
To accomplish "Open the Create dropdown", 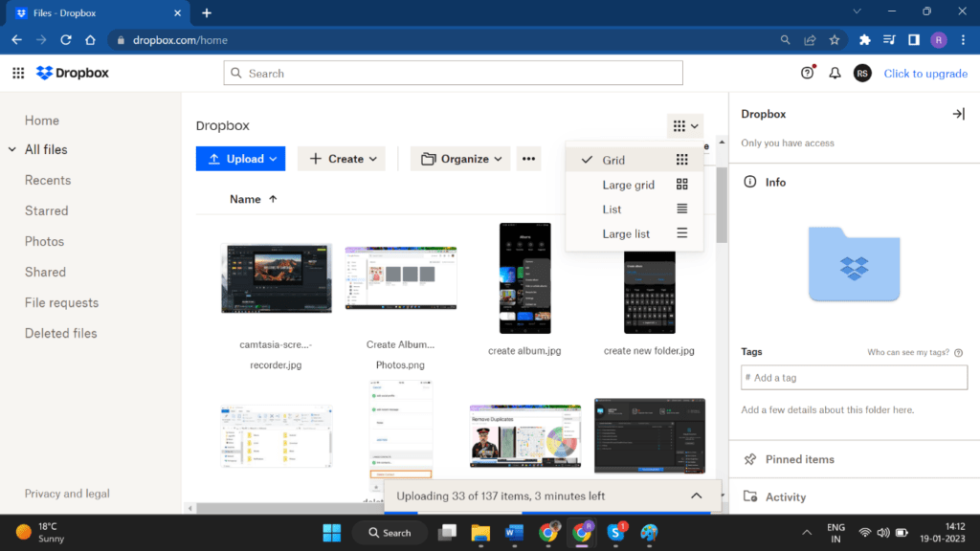I will (341, 158).
